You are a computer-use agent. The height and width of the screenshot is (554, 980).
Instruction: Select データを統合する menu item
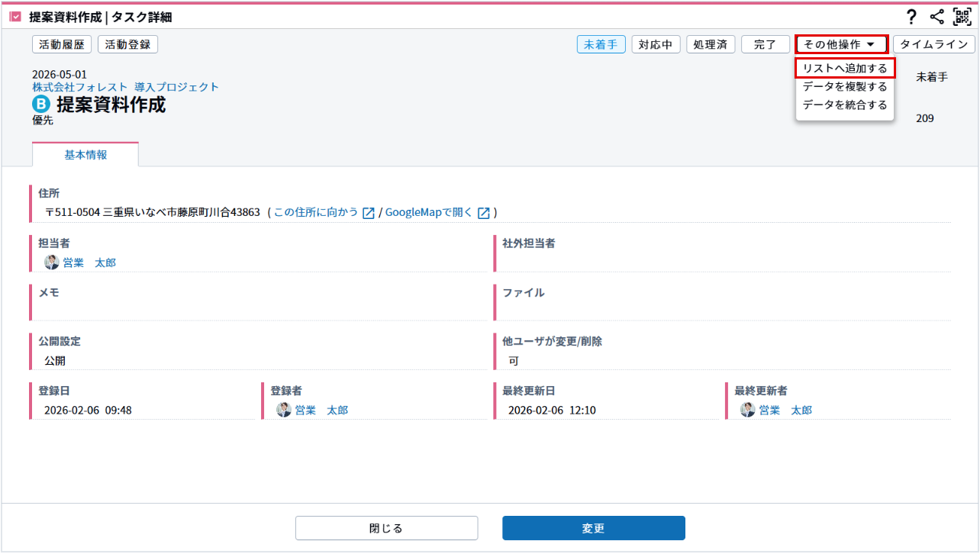coord(845,105)
